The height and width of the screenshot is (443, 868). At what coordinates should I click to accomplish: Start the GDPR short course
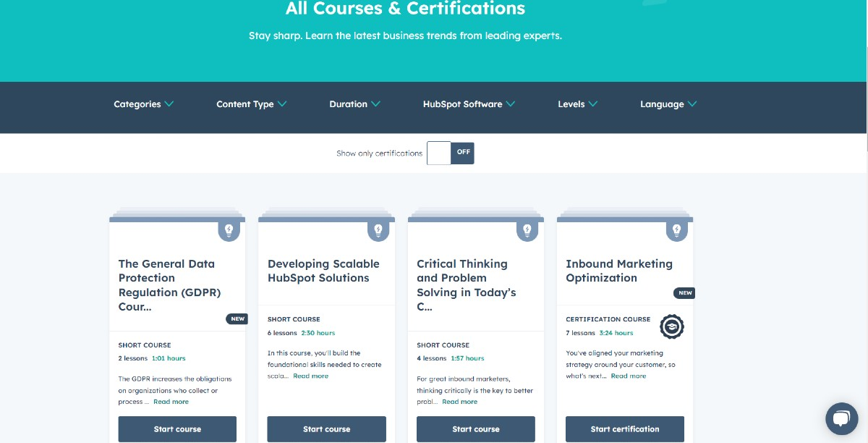177,429
